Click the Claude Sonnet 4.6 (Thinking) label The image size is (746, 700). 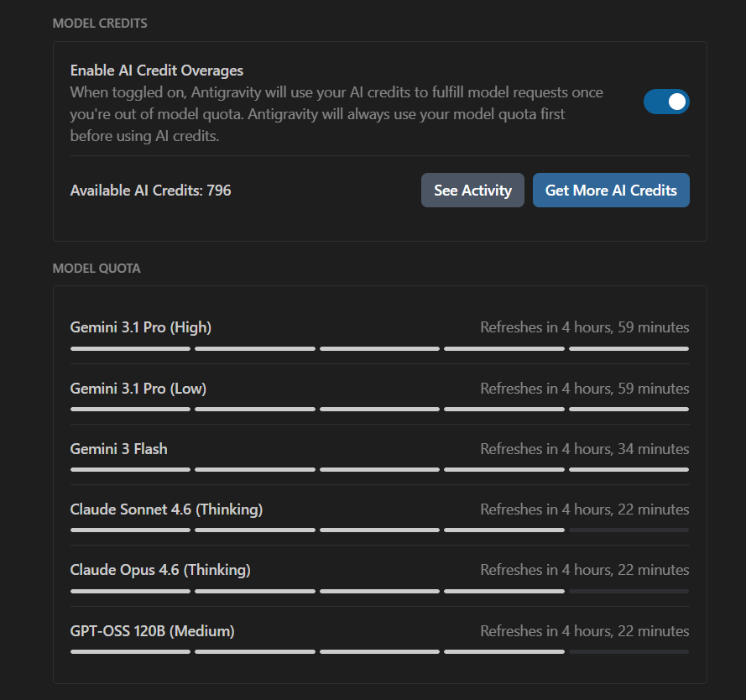[166, 509]
